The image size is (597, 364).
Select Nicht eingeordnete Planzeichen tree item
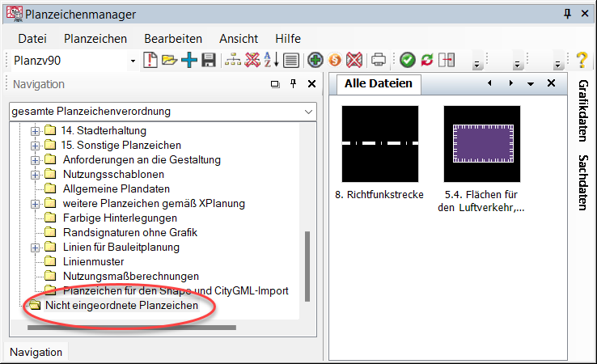[121, 305]
